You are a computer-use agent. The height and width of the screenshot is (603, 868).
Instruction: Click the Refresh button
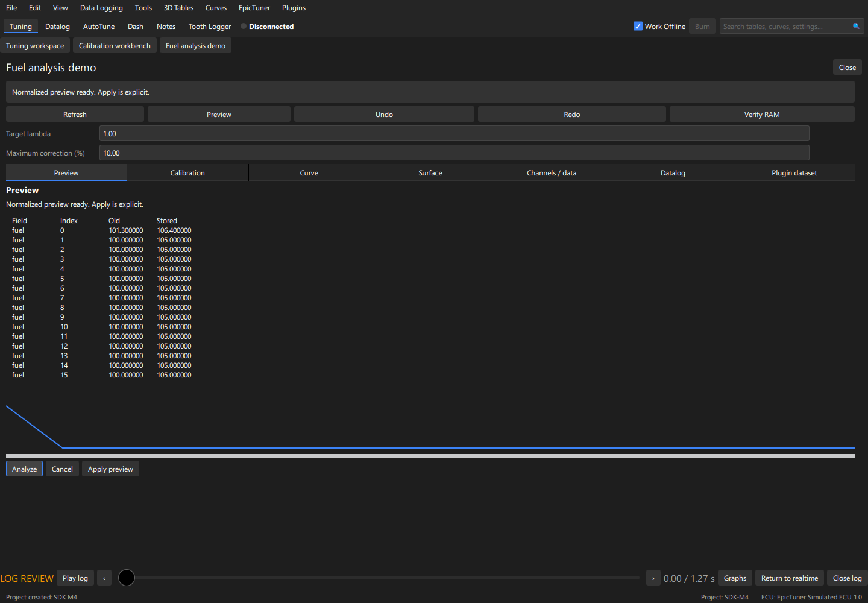pos(75,115)
